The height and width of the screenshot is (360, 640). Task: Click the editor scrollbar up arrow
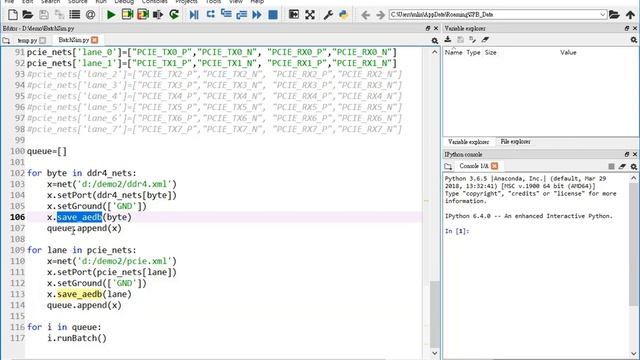point(435,52)
